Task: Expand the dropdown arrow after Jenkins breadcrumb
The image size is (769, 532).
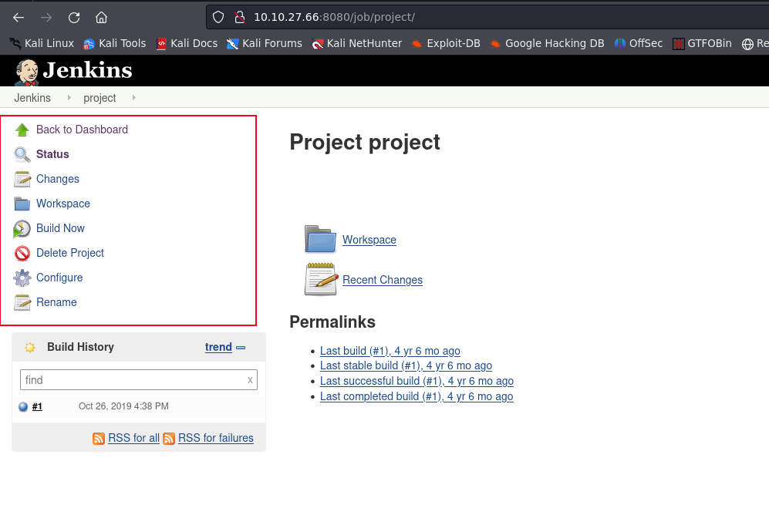Action: pos(68,98)
